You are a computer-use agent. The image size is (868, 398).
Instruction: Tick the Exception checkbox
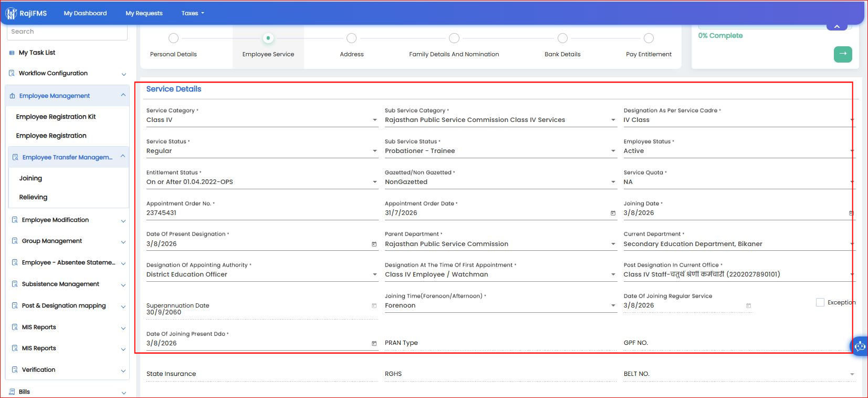tap(820, 302)
